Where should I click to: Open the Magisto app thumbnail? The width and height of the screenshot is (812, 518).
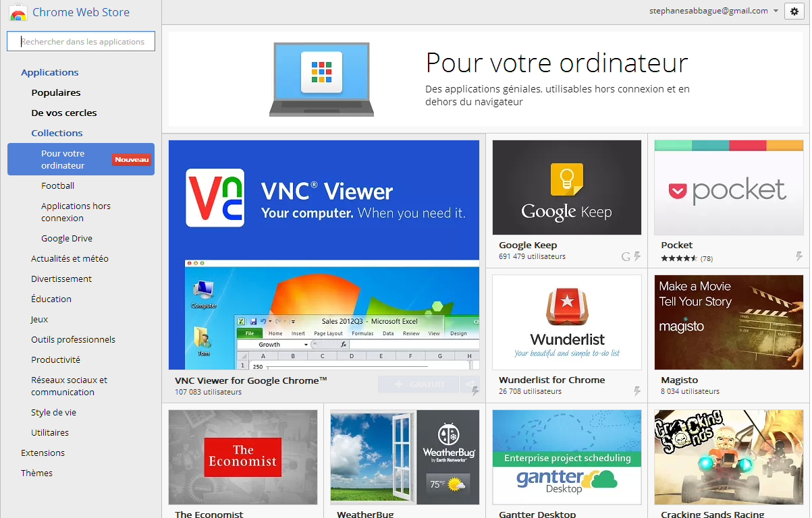point(728,322)
